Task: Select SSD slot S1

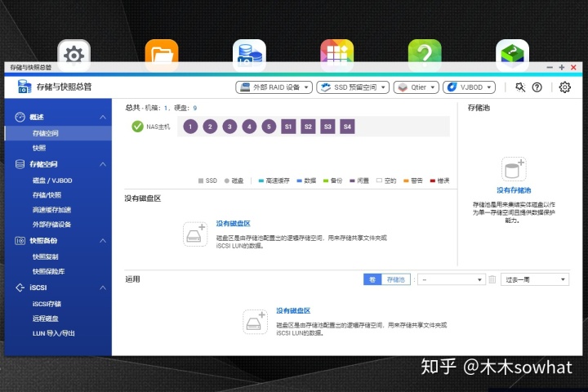Action: point(288,127)
